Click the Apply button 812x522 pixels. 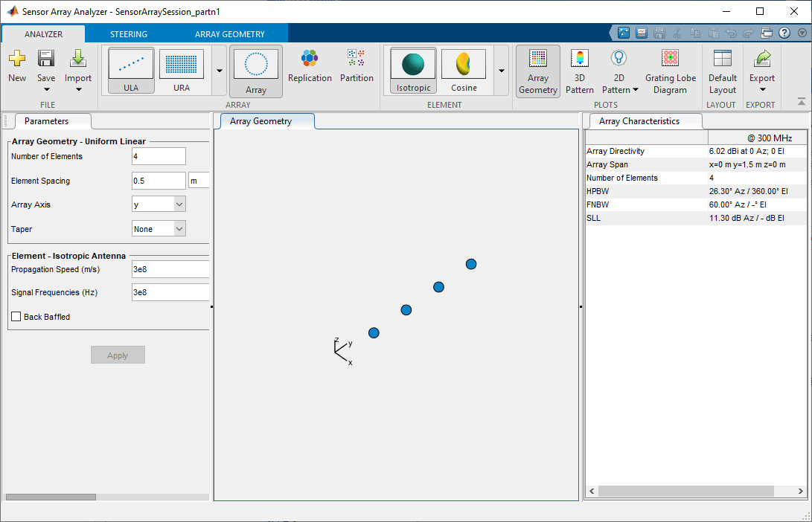(x=118, y=355)
